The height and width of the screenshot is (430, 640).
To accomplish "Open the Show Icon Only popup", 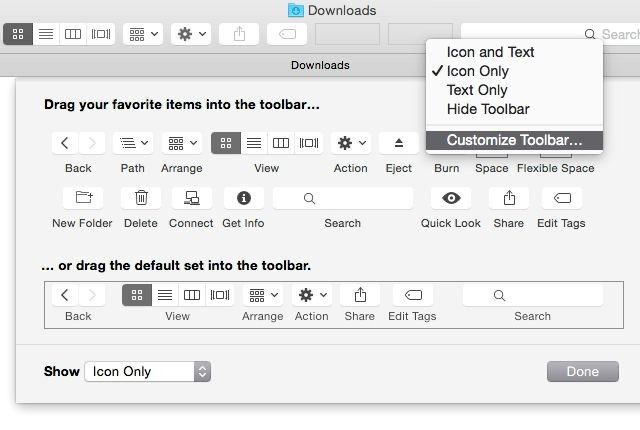I will [147, 371].
